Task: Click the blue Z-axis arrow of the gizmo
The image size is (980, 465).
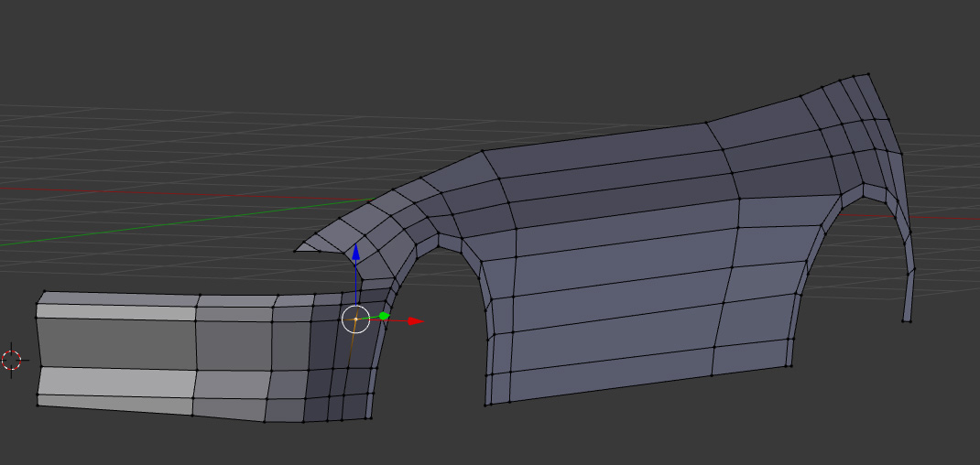Action: pyautogui.click(x=355, y=252)
